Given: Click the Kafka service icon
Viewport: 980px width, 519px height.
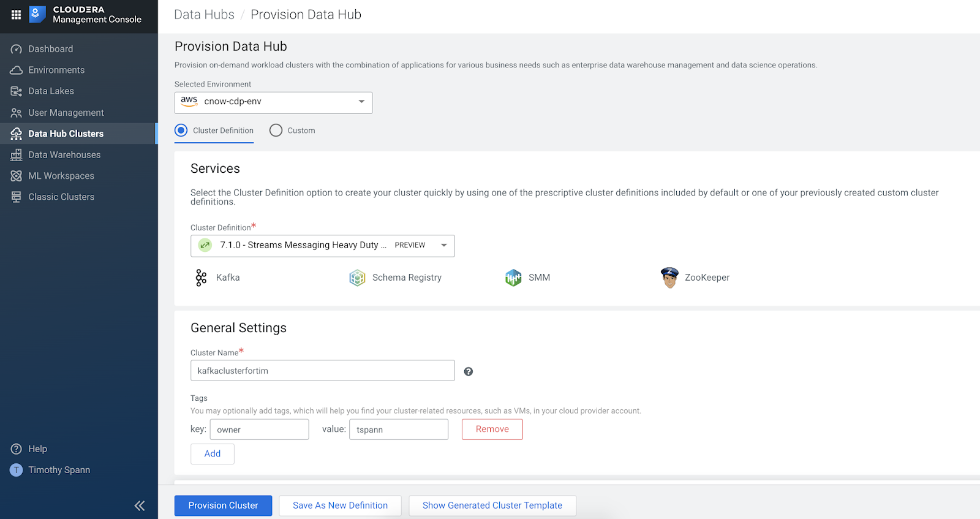Looking at the screenshot, I should coord(201,278).
